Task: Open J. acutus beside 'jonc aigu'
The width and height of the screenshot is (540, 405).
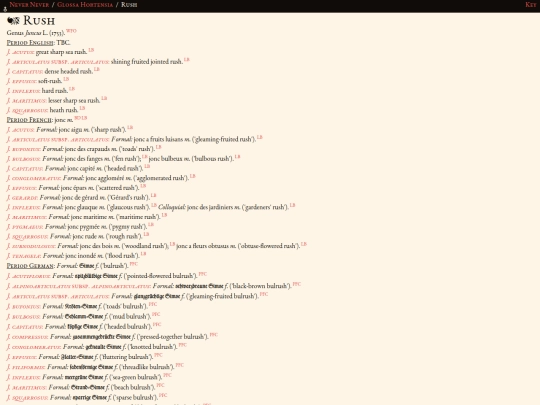Action: coord(20,130)
